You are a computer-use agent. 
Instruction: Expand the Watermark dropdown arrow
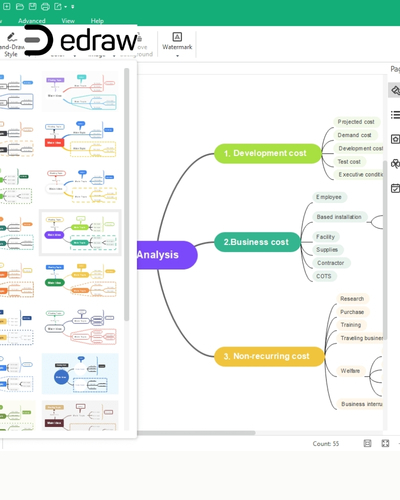(177, 56)
